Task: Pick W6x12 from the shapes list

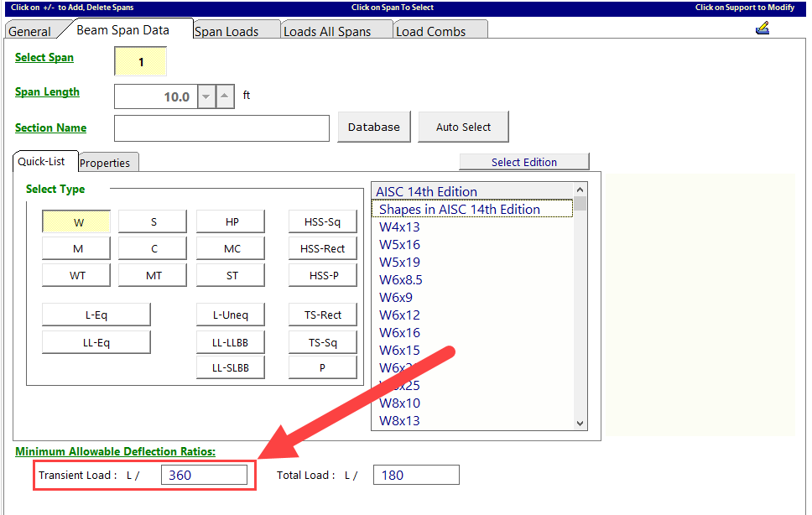Action: (472, 315)
